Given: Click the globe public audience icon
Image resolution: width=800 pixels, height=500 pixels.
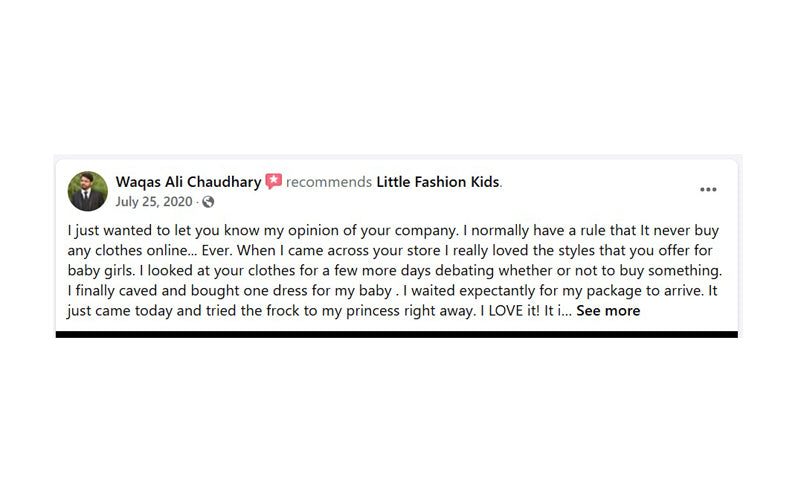Looking at the screenshot, I should click(x=208, y=202).
